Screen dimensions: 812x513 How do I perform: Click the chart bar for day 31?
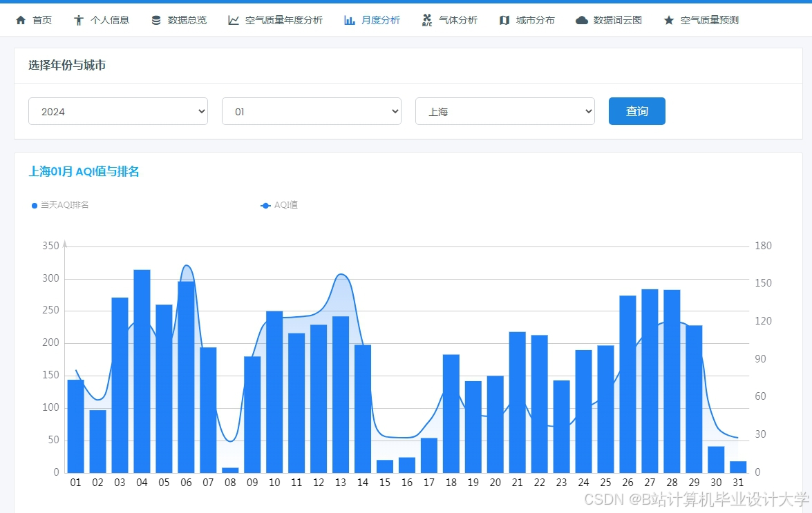[738, 468]
